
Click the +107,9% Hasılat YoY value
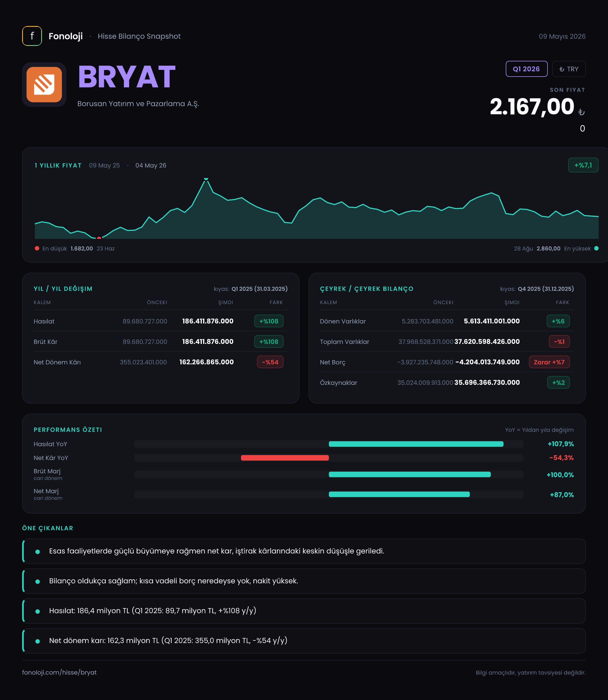560,444
